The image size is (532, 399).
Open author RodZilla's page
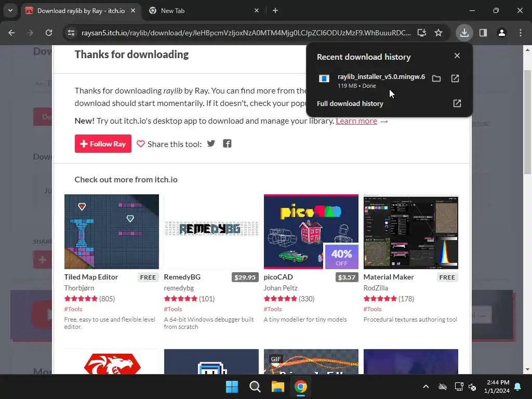[x=376, y=288]
